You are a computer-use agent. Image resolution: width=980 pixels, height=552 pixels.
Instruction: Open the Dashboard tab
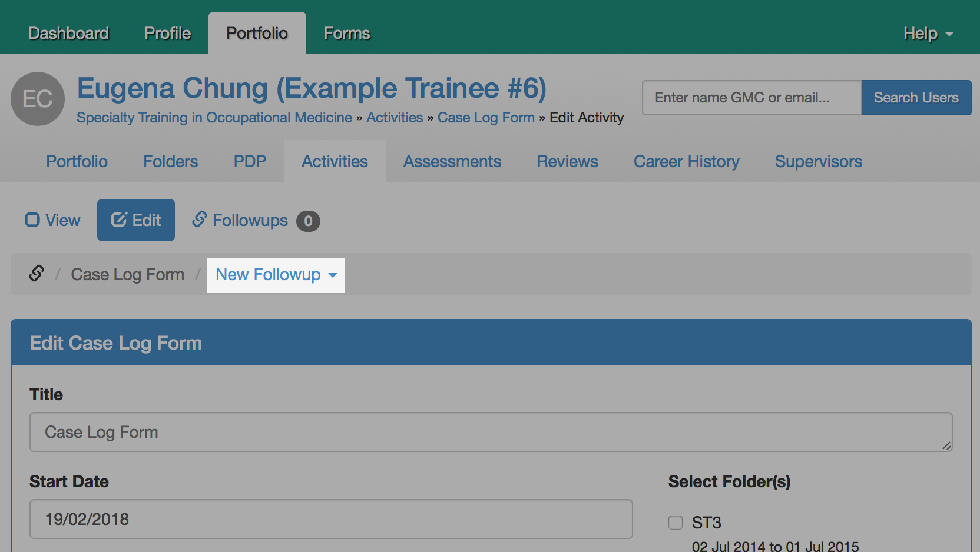[x=69, y=34]
